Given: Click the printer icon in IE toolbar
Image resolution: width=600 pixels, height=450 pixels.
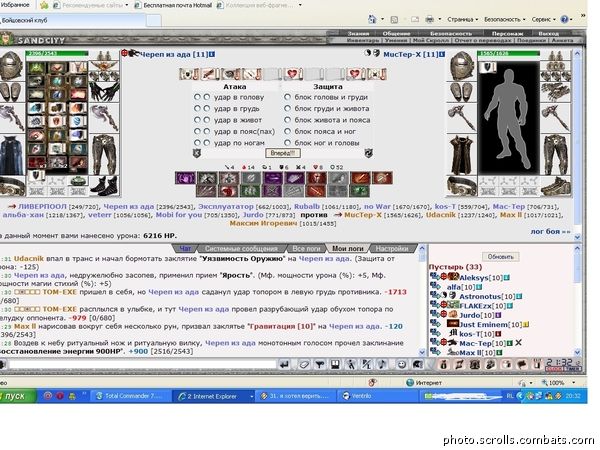Looking at the screenshot, I should [x=430, y=19].
